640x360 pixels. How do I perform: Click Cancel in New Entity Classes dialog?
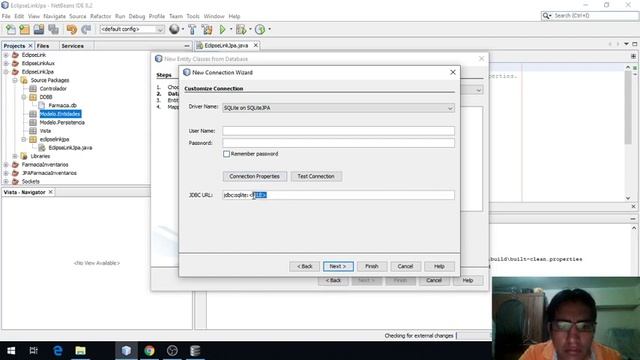pos(434,280)
